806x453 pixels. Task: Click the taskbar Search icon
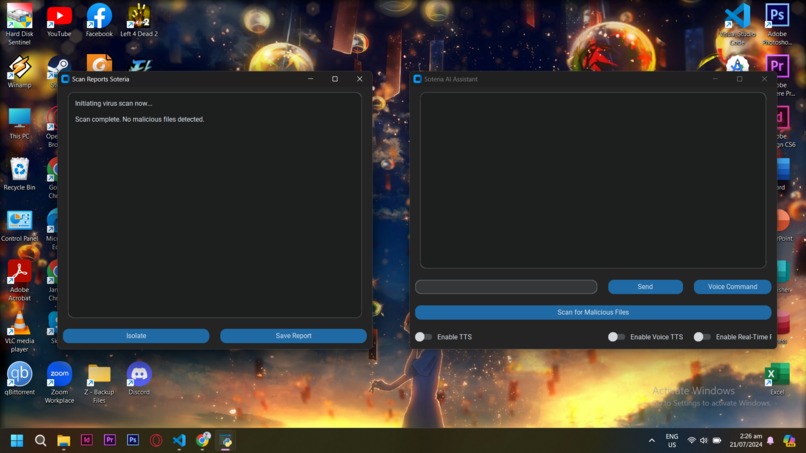pyautogui.click(x=40, y=441)
